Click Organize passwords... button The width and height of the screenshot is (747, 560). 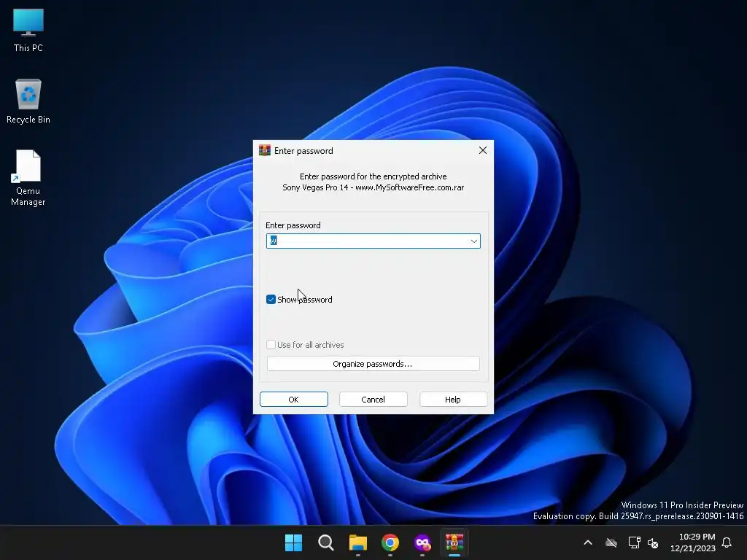373,364
